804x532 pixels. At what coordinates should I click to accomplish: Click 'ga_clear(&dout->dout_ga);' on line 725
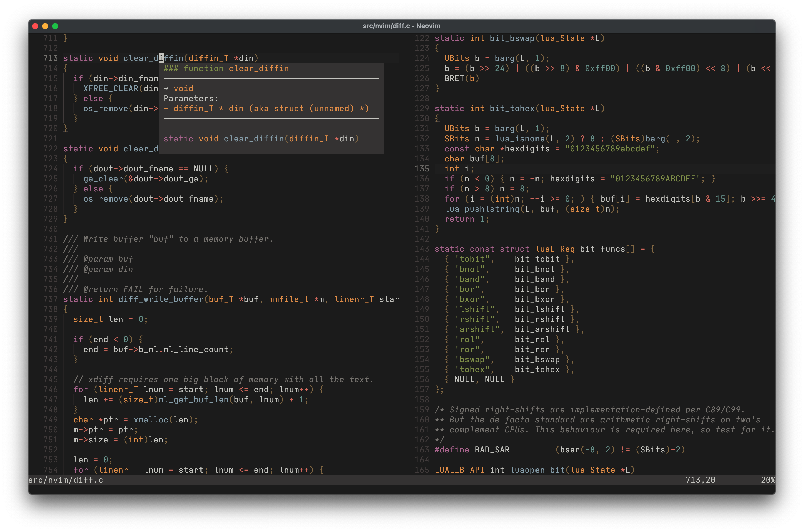pos(146,179)
